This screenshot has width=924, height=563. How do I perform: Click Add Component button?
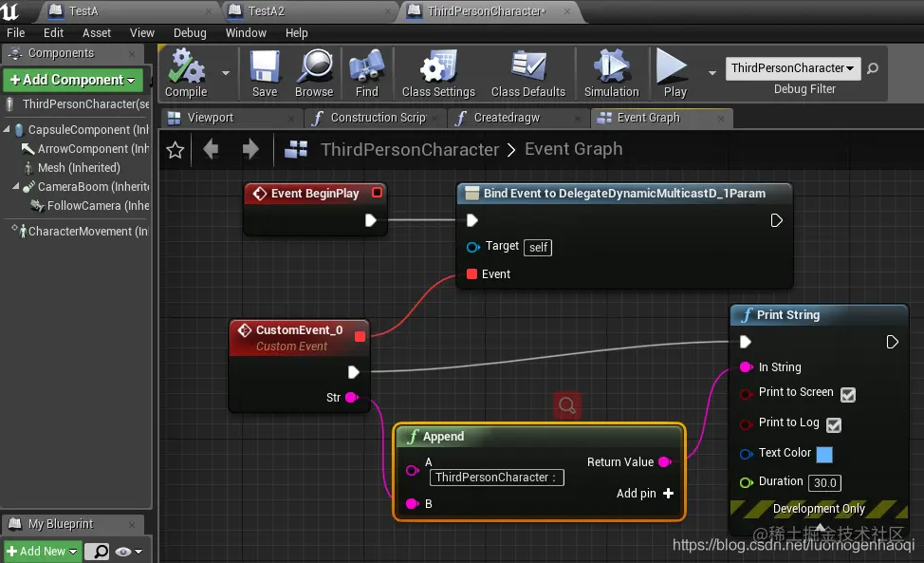click(x=73, y=80)
